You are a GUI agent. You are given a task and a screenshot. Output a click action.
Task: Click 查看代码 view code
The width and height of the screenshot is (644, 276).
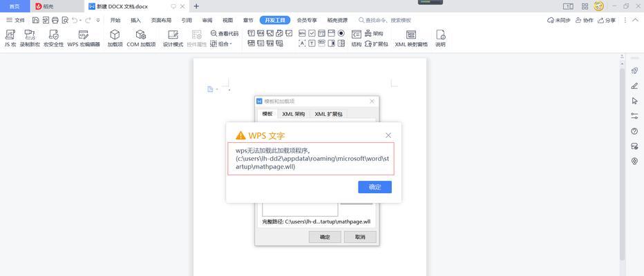[225, 34]
